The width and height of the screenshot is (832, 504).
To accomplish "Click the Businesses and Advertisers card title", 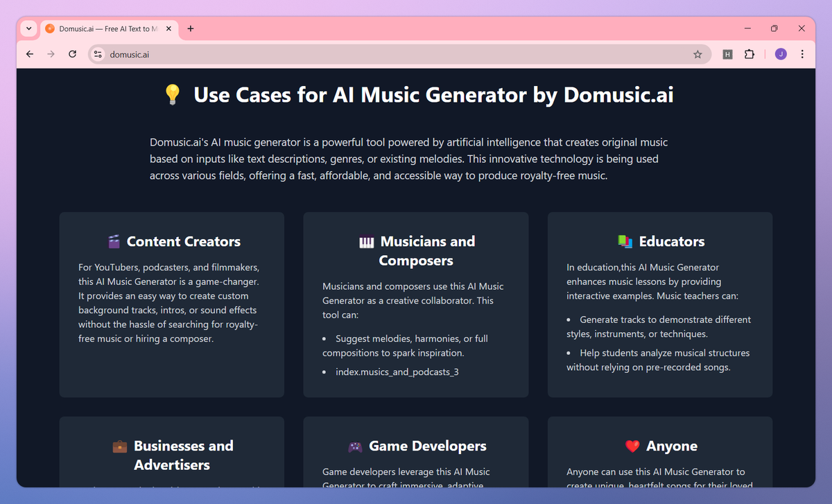I will pyautogui.click(x=183, y=455).
